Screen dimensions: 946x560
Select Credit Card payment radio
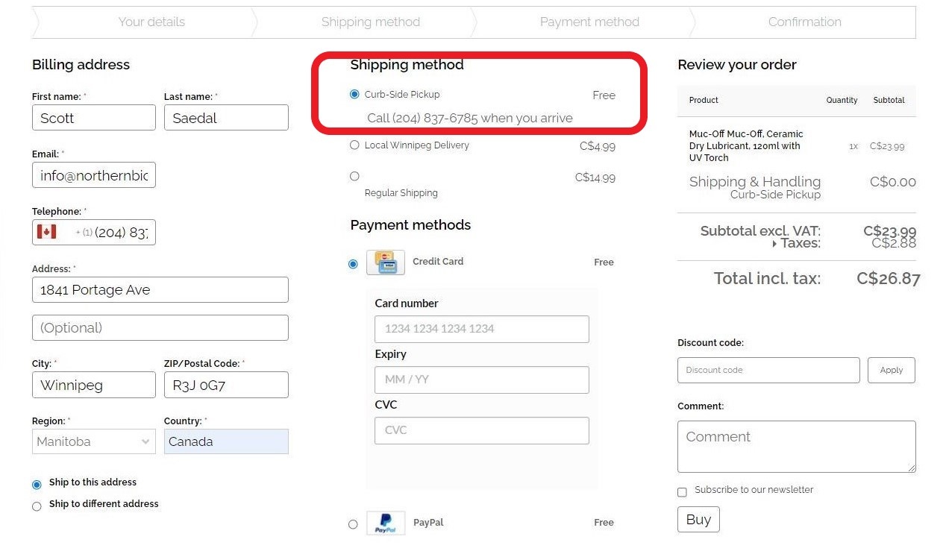click(354, 264)
